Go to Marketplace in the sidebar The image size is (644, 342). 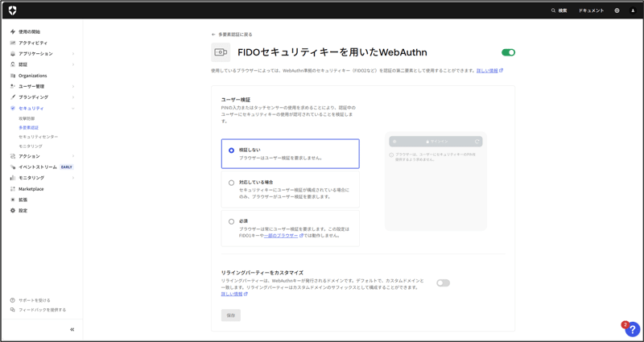click(31, 189)
